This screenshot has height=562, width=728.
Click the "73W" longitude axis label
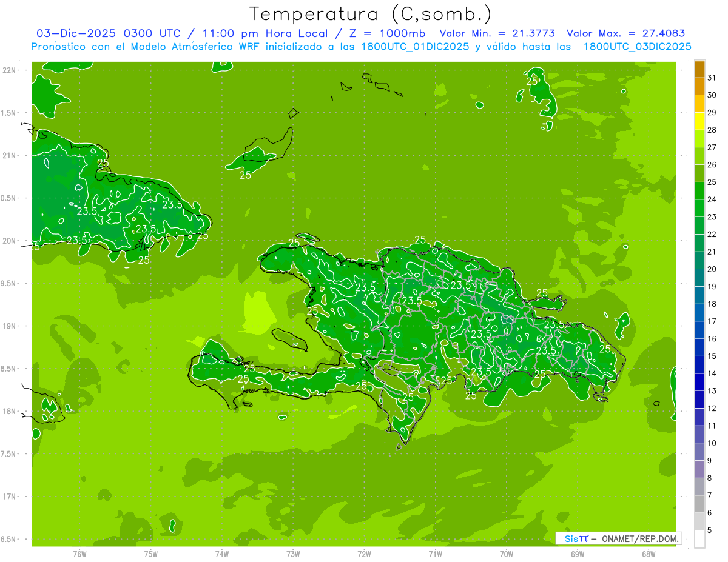[293, 554]
